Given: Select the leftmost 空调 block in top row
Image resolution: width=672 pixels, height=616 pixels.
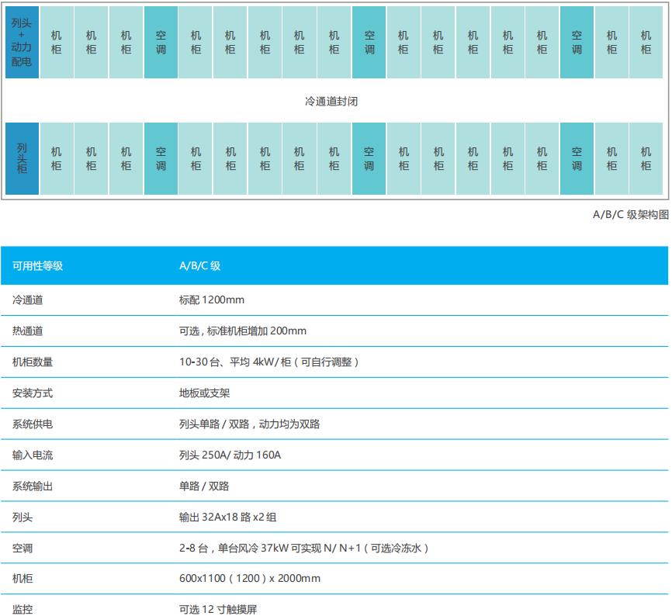Looking at the screenshot, I should point(161,43).
